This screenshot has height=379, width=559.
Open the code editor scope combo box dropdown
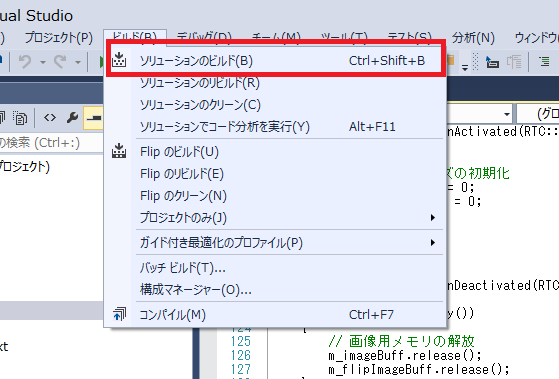pos(506,114)
